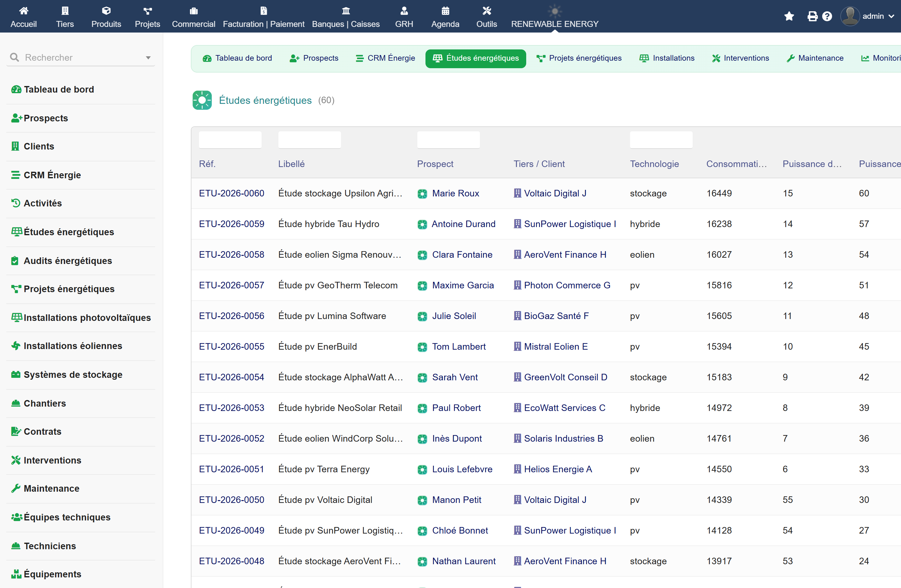Click the Libellé filter input field
Screen dimensions: 901x588
pos(310,139)
